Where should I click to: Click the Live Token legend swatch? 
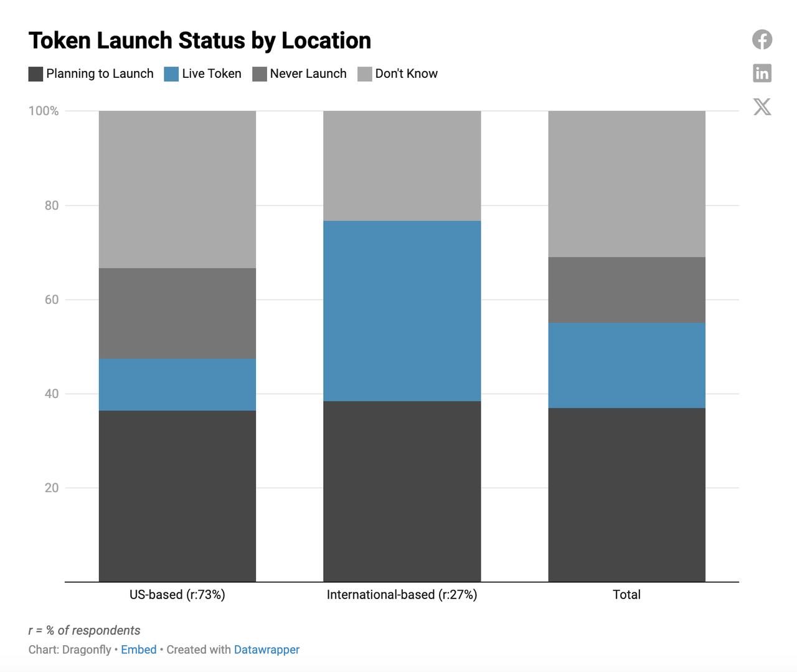171,74
